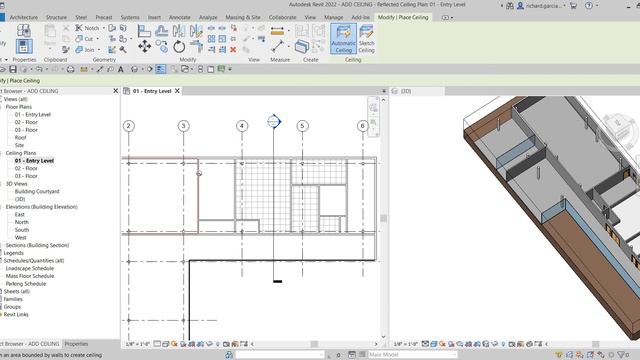
Task: Select Mass Floor Schedule entry
Action: (30, 276)
